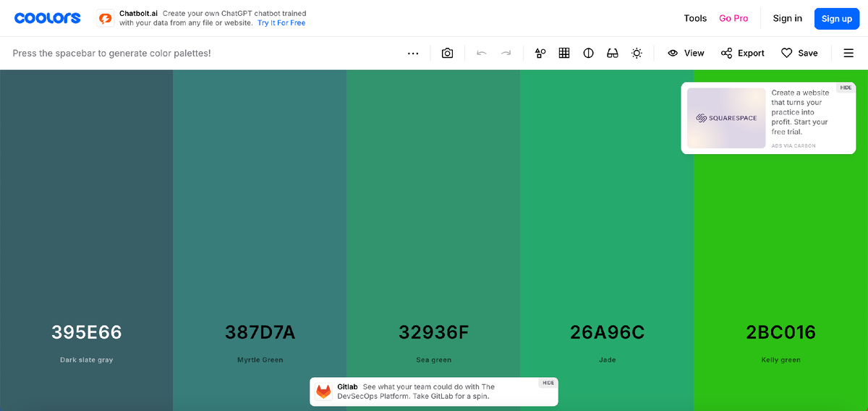This screenshot has width=868, height=411.
Task: Hide the Gitlab ad banner
Action: [548, 383]
